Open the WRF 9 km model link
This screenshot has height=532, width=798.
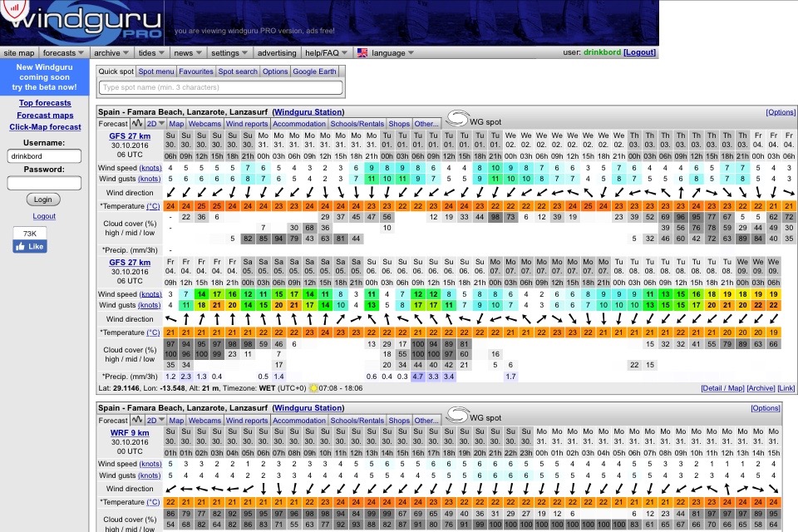point(130,433)
